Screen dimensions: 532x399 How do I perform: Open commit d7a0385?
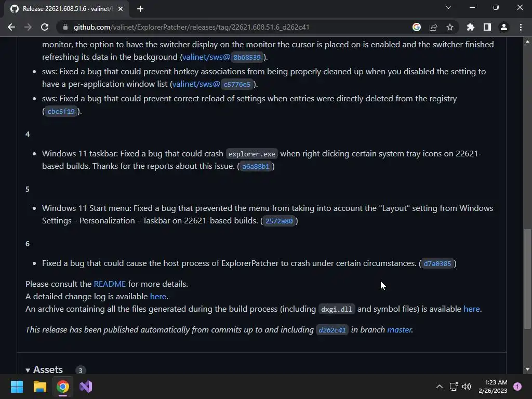point(437,263)
